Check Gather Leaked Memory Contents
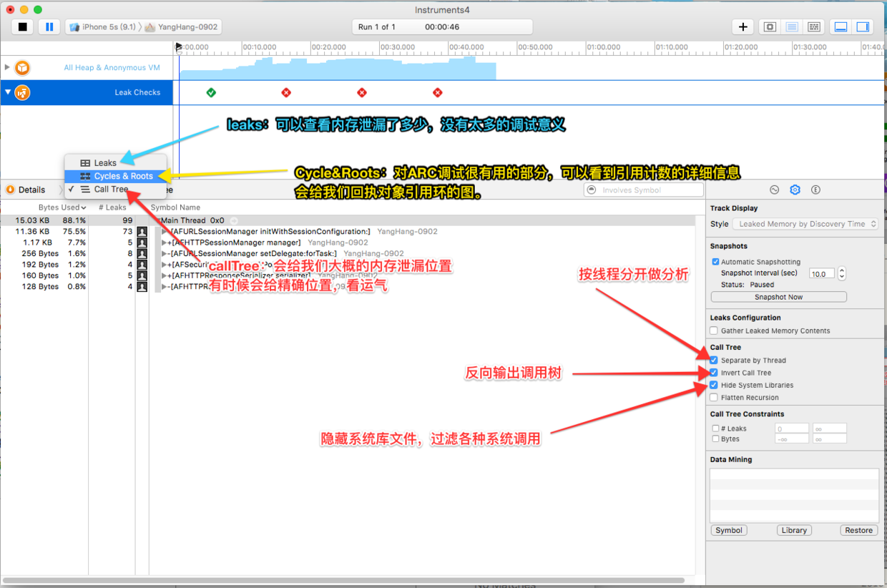Viewport: 887px width, 588px height. pyautogui.click(x=713, y=330)
